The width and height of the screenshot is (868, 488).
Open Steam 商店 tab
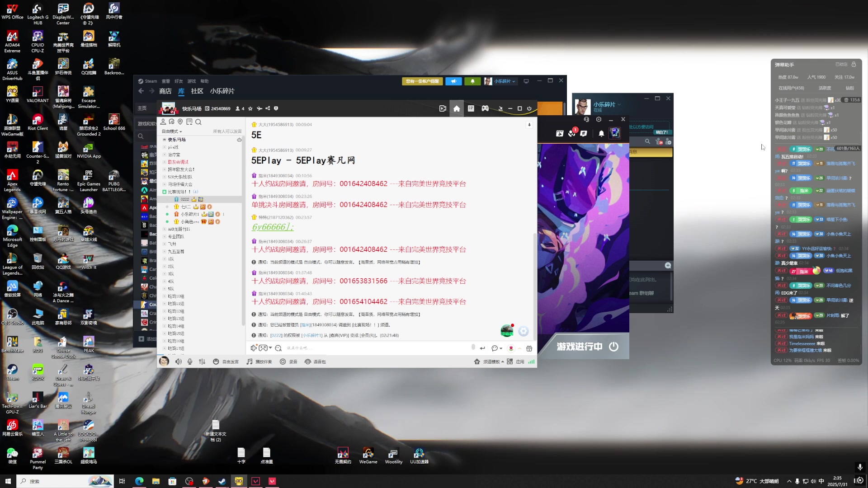(x=165, y=91)
